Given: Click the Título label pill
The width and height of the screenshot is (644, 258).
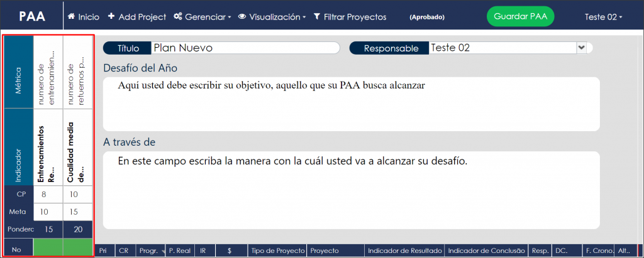Looking at the screenshot, I should pyautogui.click(x=128, y=48).
